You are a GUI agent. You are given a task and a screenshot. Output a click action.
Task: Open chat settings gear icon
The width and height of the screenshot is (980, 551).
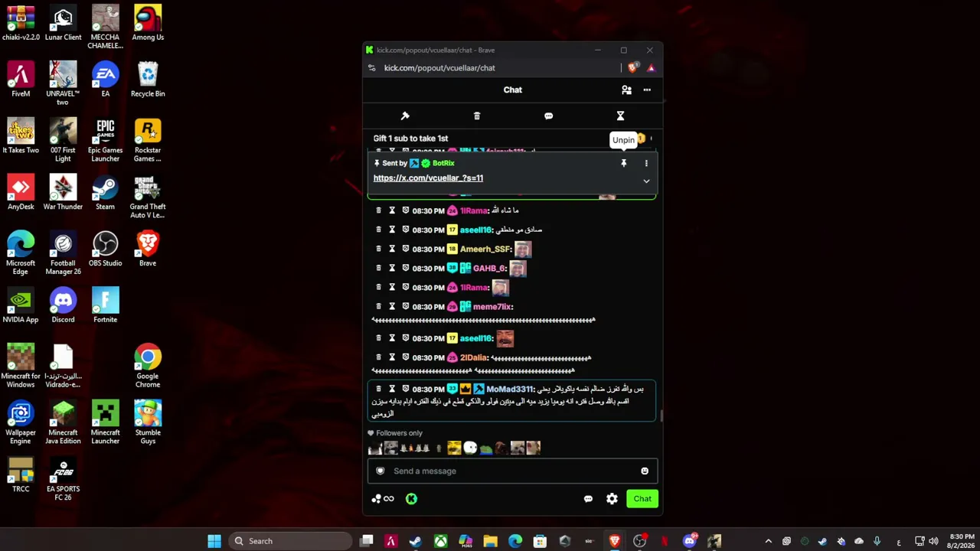click(612, 499)
